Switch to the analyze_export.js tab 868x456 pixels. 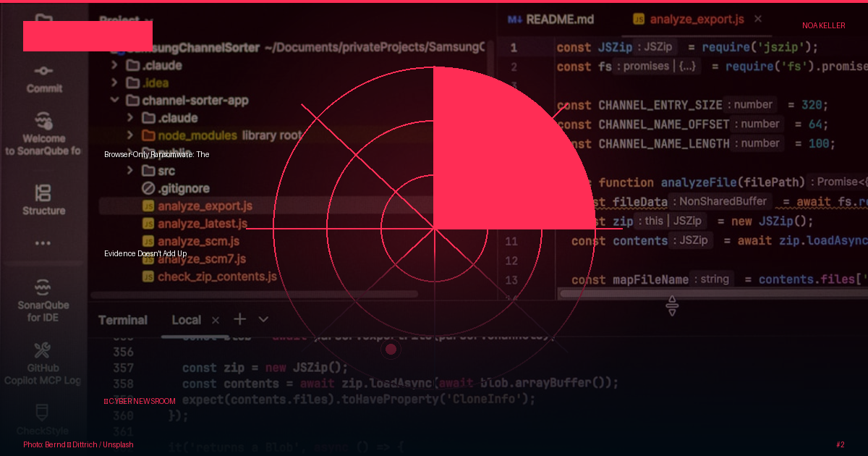pyautogui.click(x=689, y=20)
